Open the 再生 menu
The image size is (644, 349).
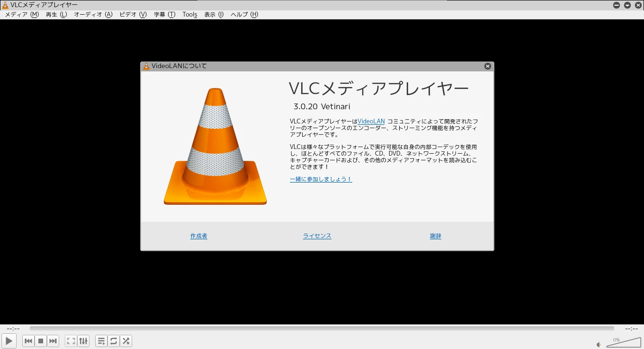click(x=56, y=15)
